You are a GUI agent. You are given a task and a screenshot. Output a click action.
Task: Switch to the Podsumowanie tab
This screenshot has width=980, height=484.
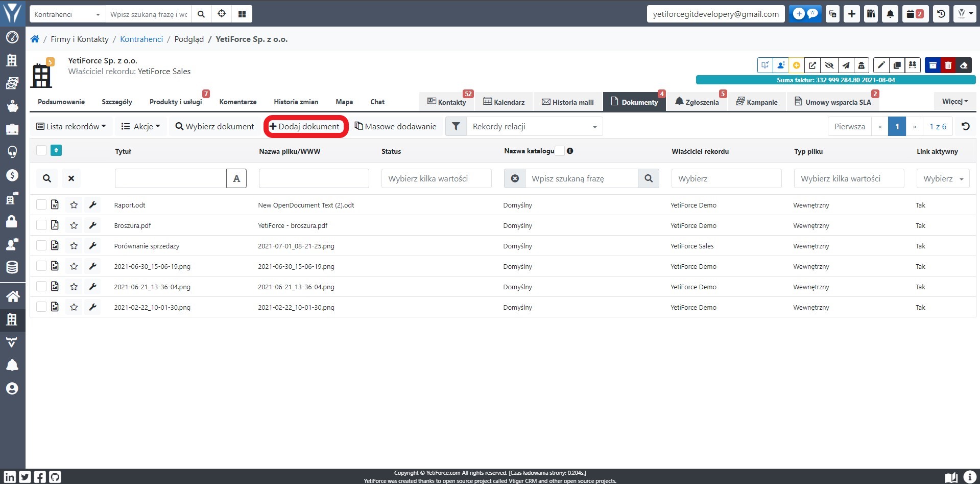point(61,102)
